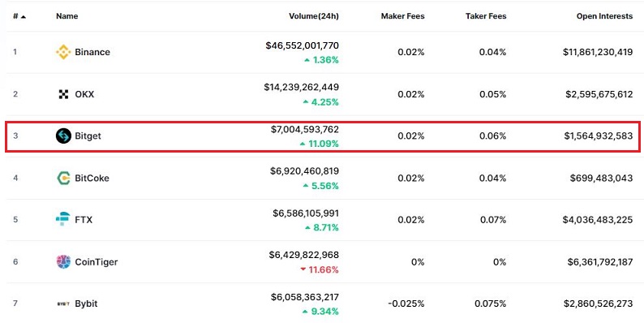The width and height of the screenshot is (644, 323).
Task: Click OKX taker fee 0.05%
Action: pyautogui.click(x=493, y=94)
